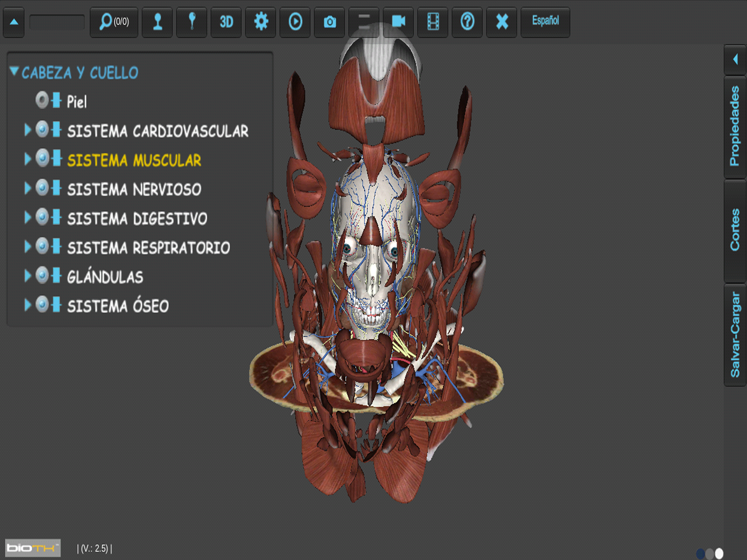This screenshot has width=747, height=560.
Task: Open the Cortes side tab
Action: [735, 230]
